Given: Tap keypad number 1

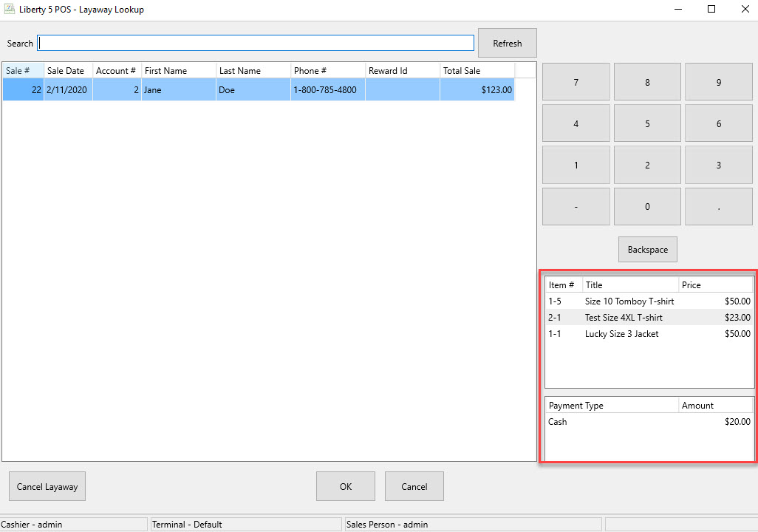Looking at the screenshot, I should pos(576,166).
